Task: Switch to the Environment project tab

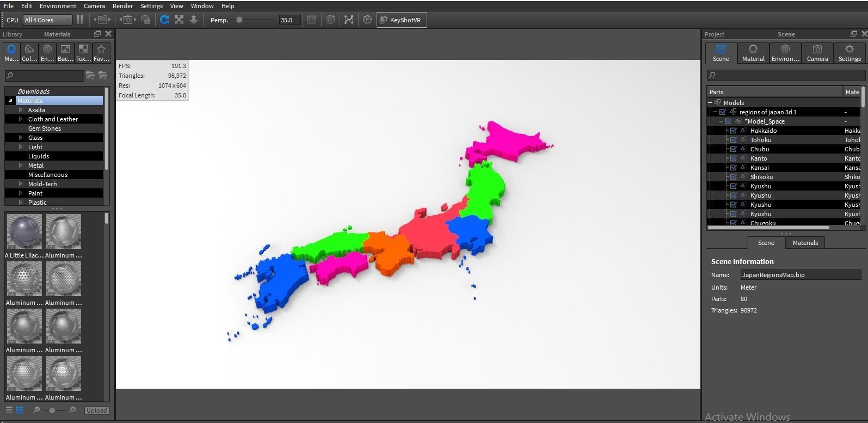Action: (785, 53)
